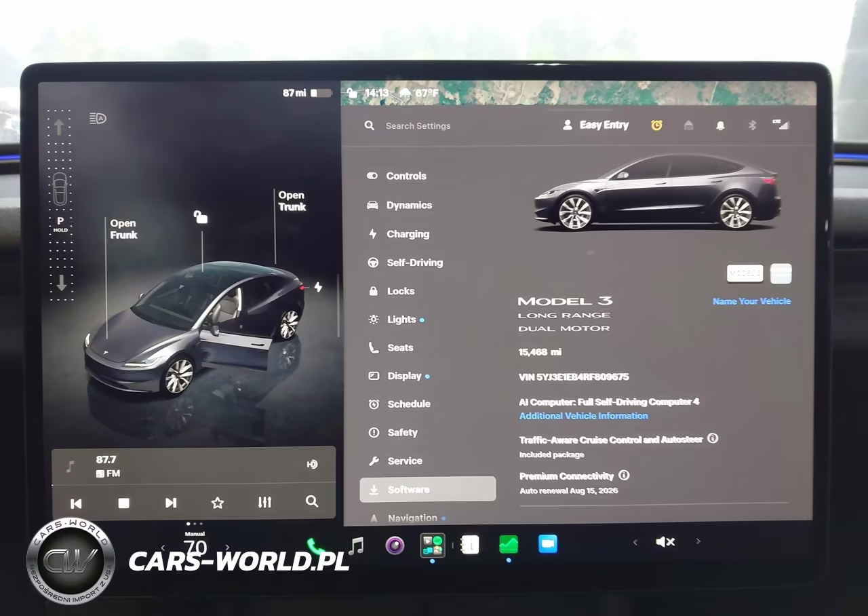868x616 pixels.
Task: Tap the 87.7 FM station label
Action: (108, 466)
